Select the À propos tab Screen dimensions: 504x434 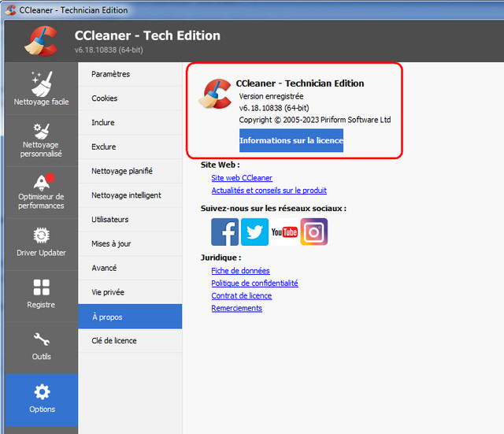pyautogui.click(x=130, y=317)
